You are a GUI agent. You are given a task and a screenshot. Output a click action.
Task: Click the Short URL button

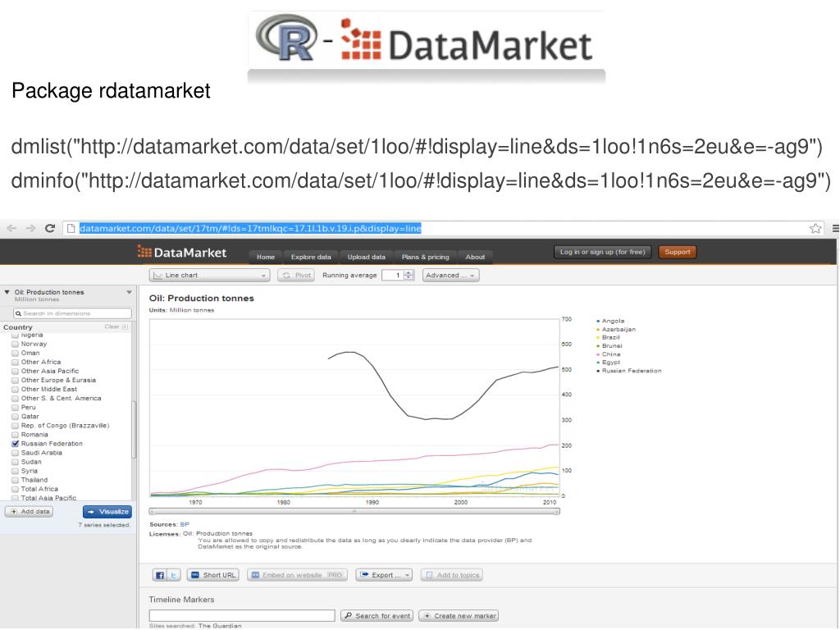(213, 575)
